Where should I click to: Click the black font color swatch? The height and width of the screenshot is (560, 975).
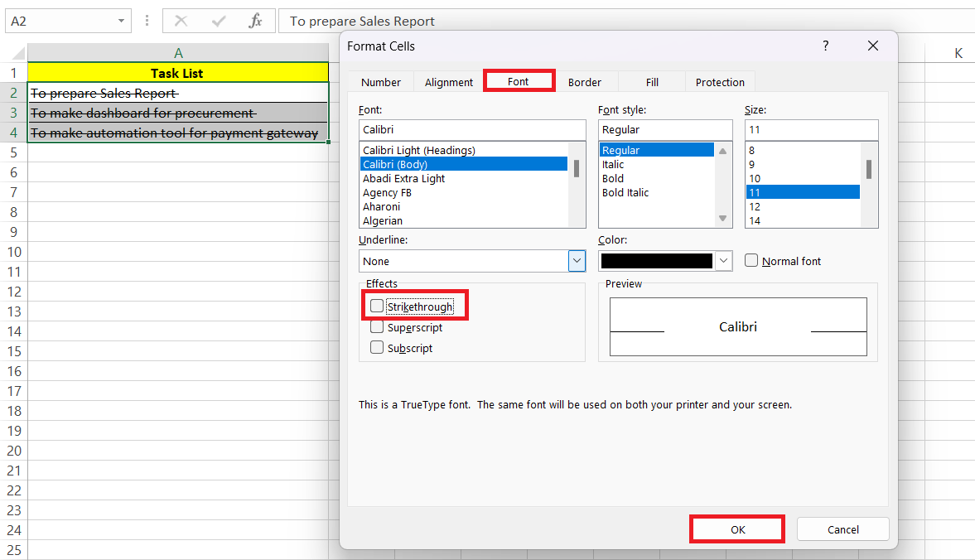pos(657,261)
